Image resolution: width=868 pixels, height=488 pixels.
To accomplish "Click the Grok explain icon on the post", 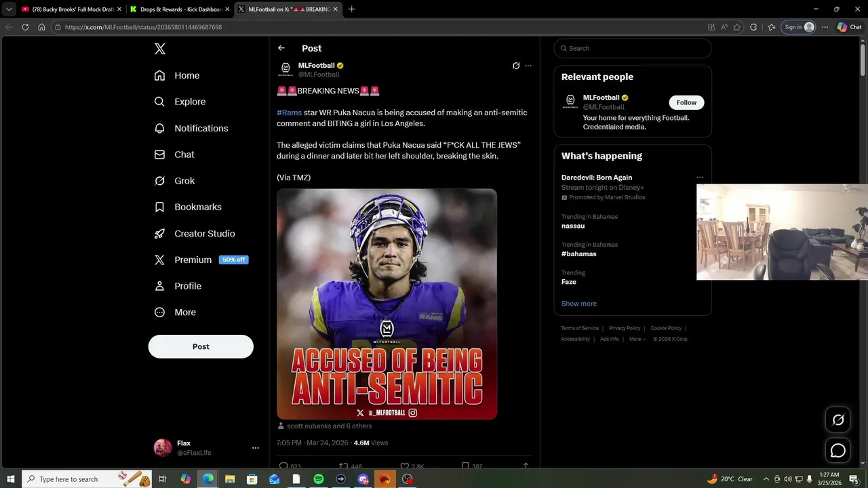I will click(x=516, y=66).
